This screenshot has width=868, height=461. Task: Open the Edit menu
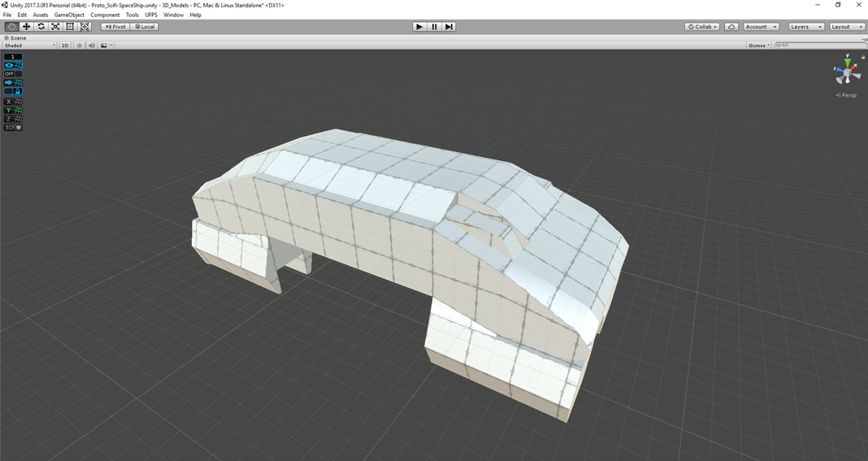[x=22, y=15]
